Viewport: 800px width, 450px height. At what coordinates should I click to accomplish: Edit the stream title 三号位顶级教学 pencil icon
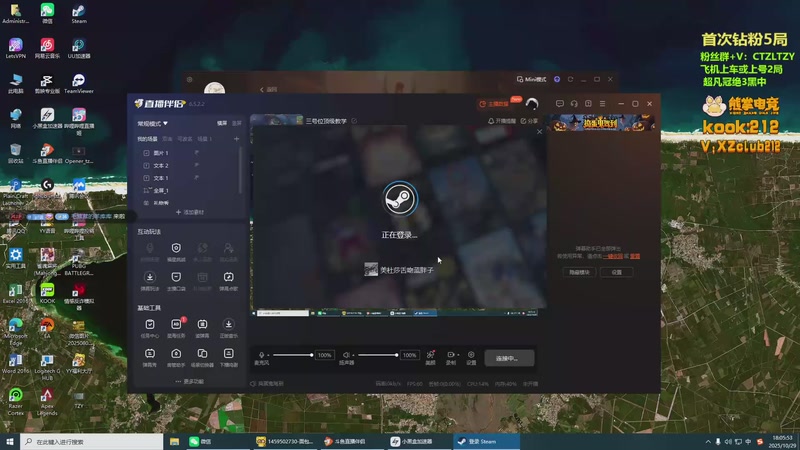(x=354, y=121)
